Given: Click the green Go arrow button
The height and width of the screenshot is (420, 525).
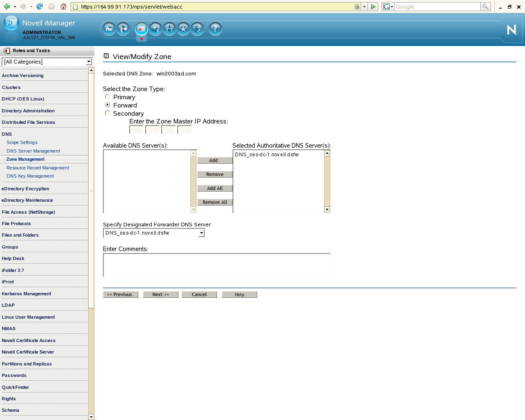Looking at the screenshot, I should click(373, 7).
